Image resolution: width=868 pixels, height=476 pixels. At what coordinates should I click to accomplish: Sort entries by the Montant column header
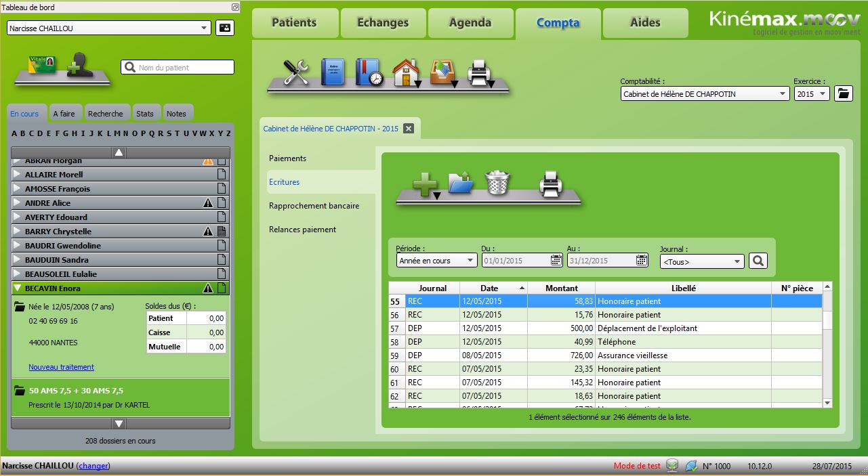click(561, 288)
